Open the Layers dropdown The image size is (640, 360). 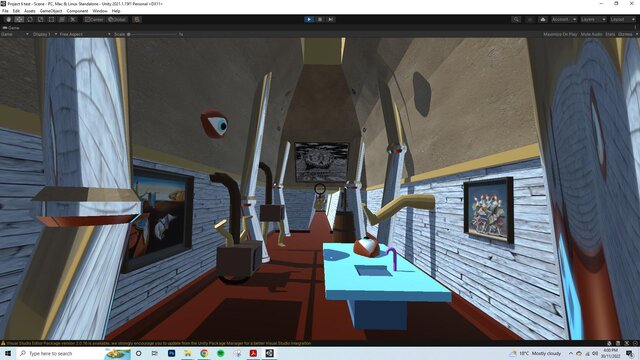coord(593,19)
